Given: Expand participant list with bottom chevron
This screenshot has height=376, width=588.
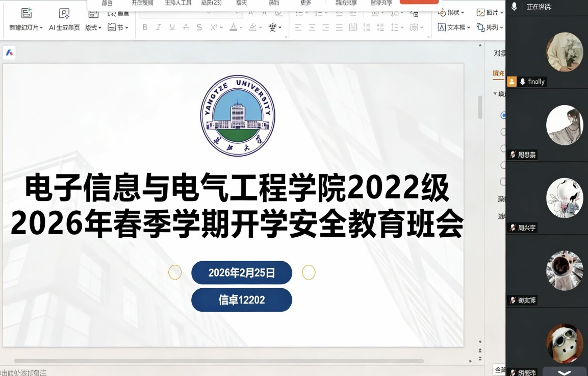Looking at the screenshot, I should 564,372.
